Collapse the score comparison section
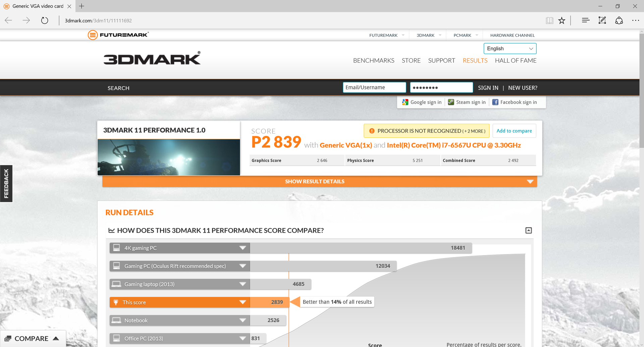Screen dimensions: 644x347 point(529,230)
